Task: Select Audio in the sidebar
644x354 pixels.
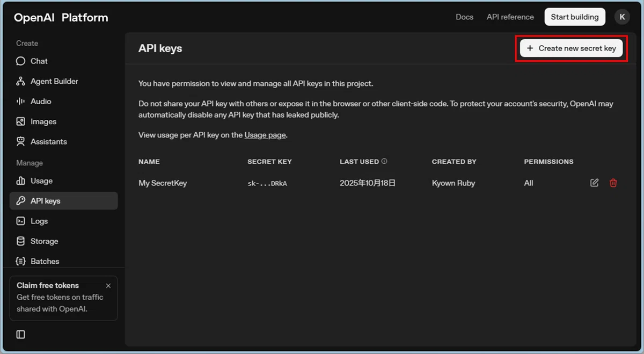Action: coord(63,102)
